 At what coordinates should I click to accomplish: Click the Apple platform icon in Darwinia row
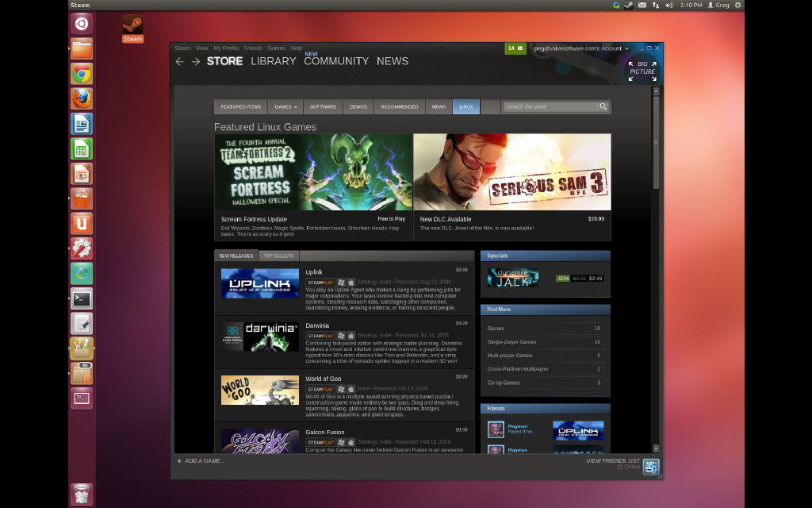tap(351, 336)
